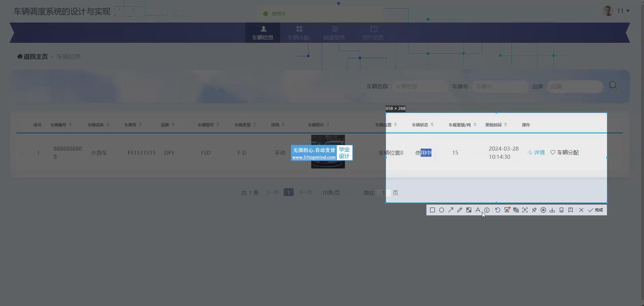Cancel the screenshot with the X icon

pos(581,210)
